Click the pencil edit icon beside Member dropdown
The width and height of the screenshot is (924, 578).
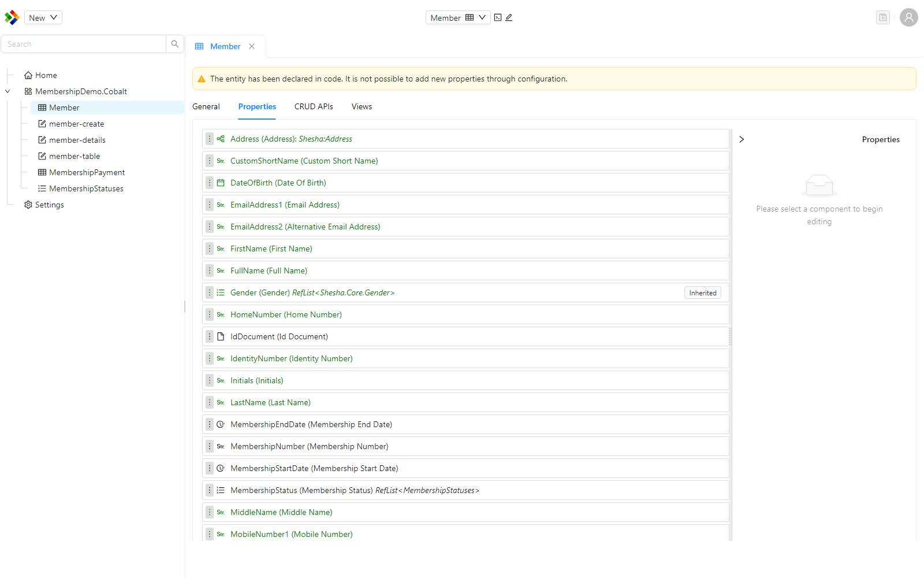509,17
